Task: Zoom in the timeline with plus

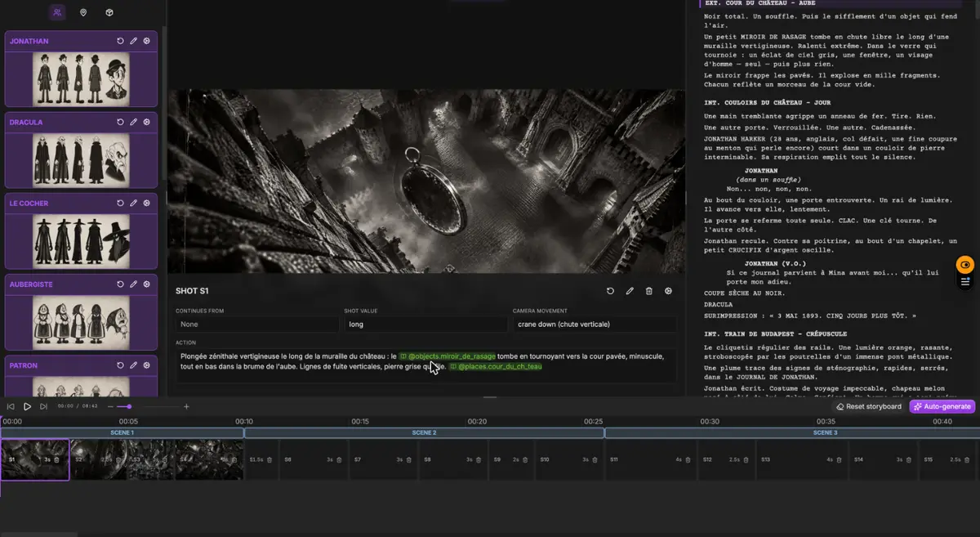Action: (186, 406)
